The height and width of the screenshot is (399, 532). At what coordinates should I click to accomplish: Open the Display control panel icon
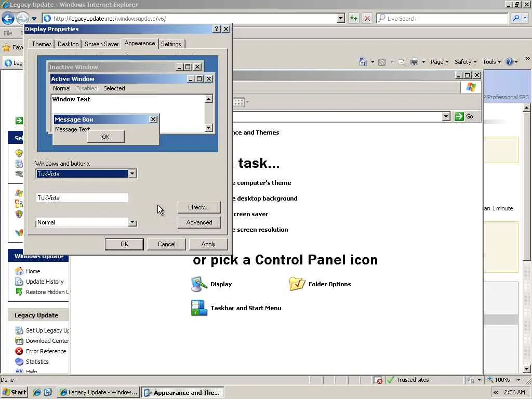pos(199,284)
